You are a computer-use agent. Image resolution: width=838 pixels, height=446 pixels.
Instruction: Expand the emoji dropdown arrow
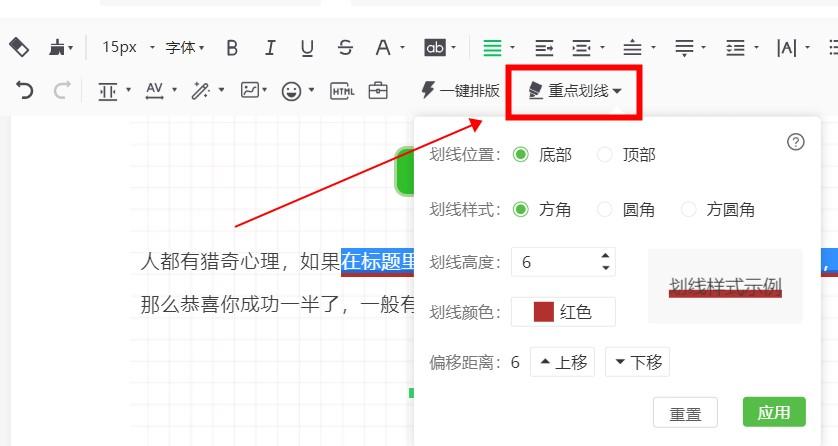pos(311,90)
